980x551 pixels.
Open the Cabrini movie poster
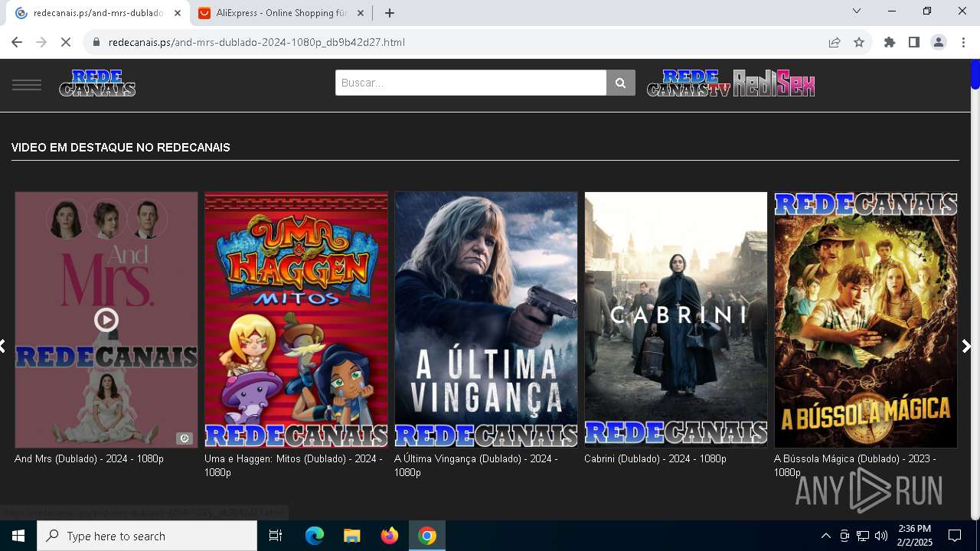pyautogui.click(x=676, y=319)
